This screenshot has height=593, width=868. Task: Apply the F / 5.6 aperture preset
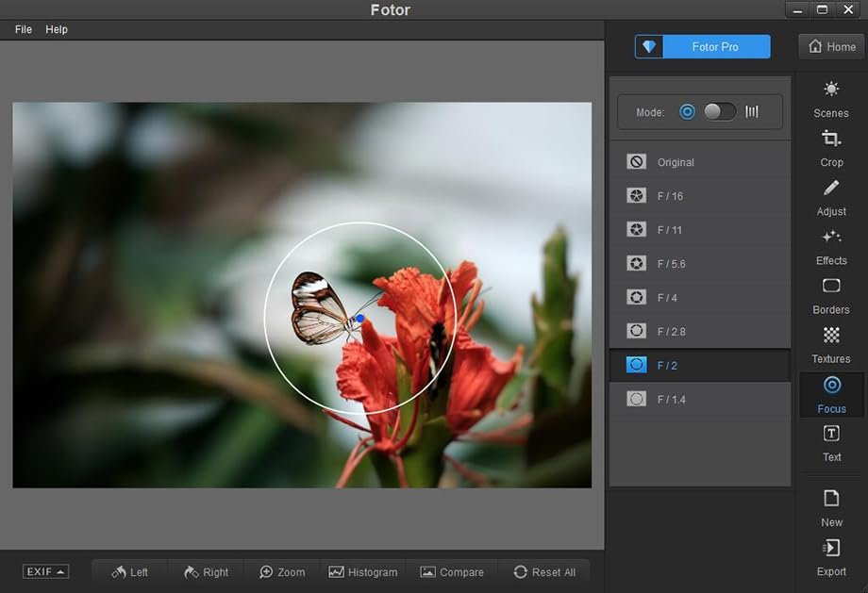tap(700, 263)
